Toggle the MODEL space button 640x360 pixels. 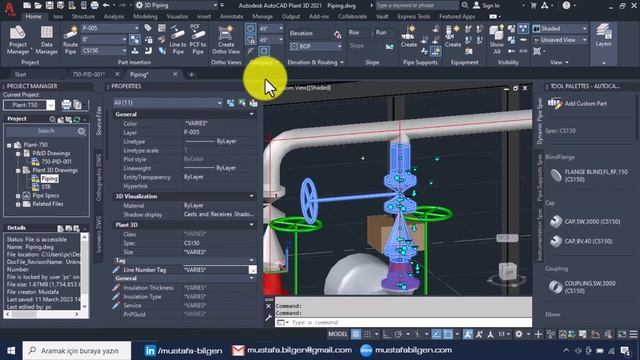point(338,334)
